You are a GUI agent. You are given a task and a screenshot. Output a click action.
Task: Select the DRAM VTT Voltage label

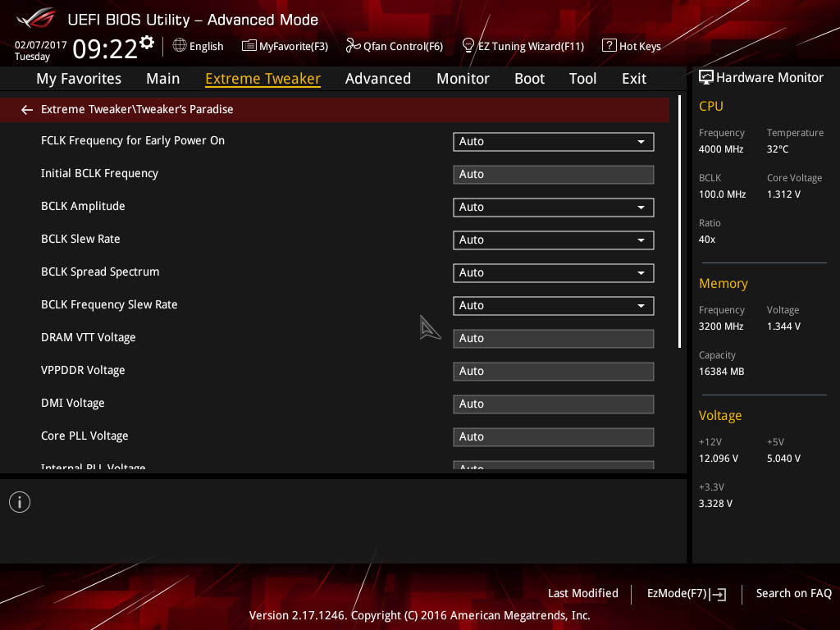(89, 337)
